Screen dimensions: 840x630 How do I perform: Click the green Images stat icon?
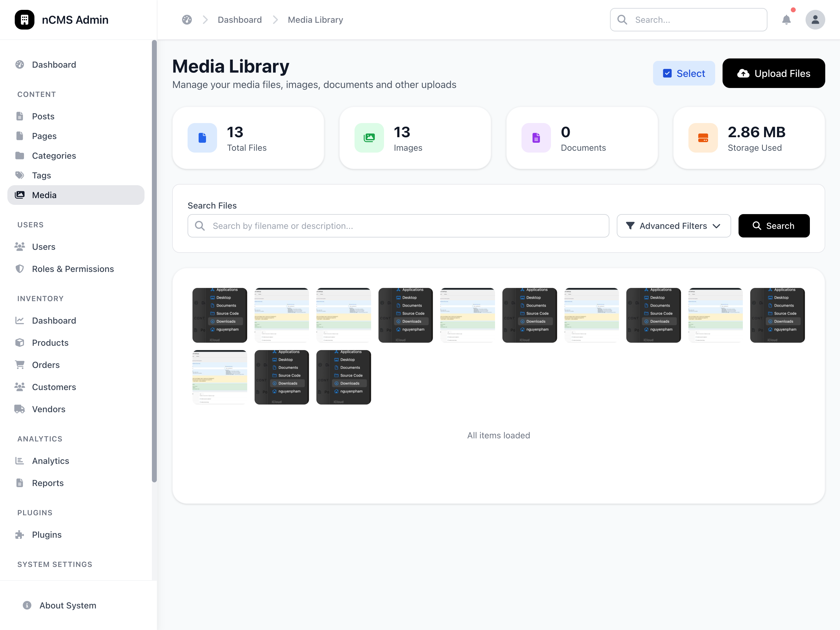pyautogui.click(x=369, y=138)
